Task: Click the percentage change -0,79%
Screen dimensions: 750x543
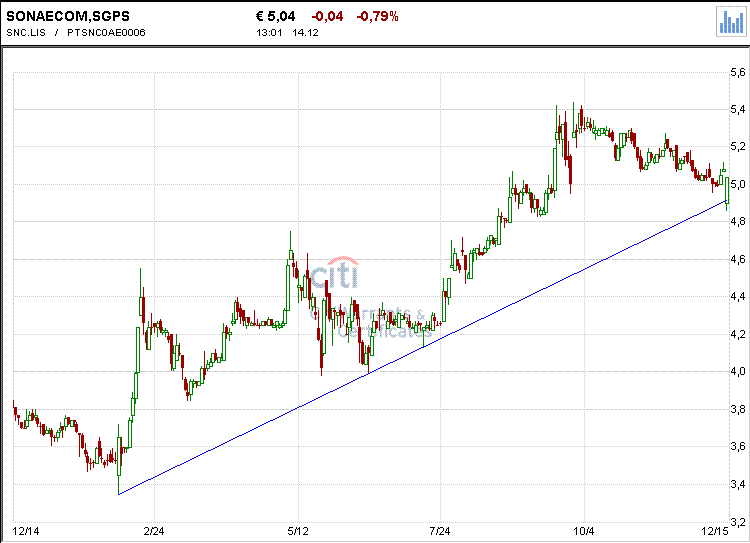Action: tap(377, 16)
